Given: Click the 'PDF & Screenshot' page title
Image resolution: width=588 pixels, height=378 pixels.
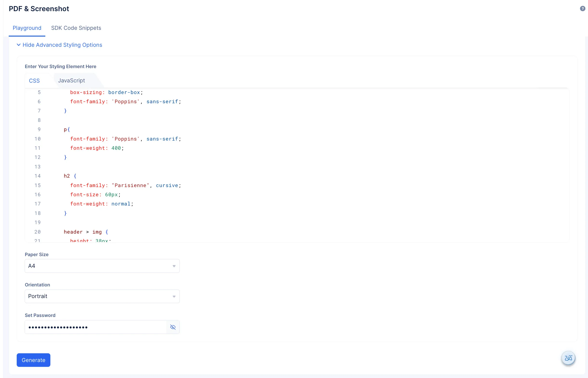Looking at the screenshot, I should (x=39, y=9).
